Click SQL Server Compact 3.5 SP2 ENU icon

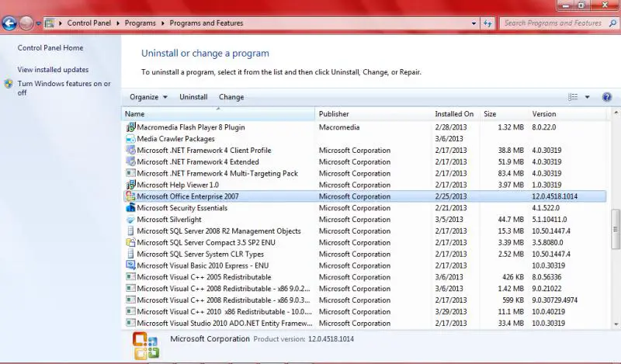pos(130,242)
